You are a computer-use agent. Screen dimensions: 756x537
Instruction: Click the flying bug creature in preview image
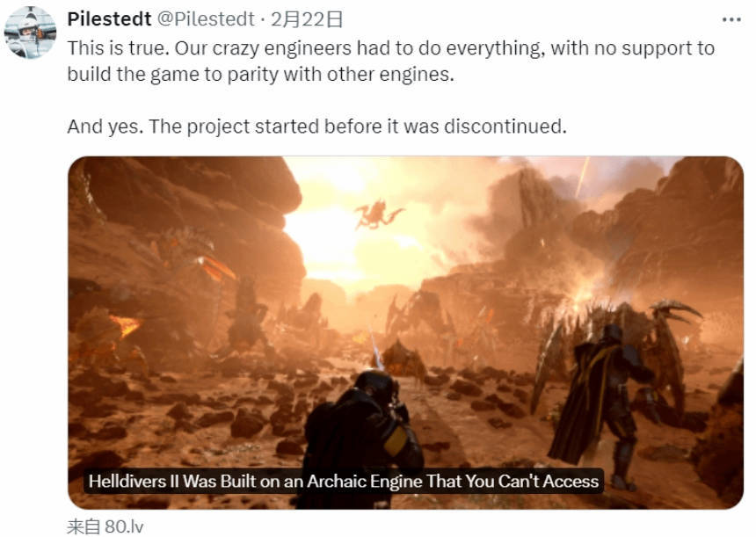tap(377, 214)
